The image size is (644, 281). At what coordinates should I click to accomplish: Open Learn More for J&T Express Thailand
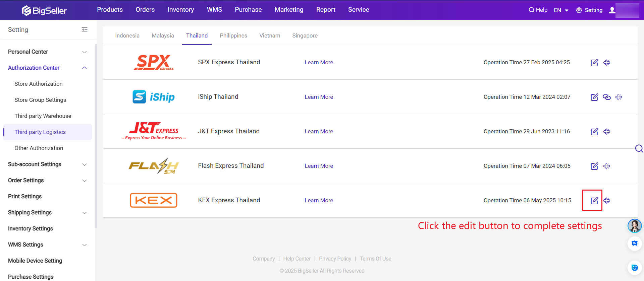coord(319,132)
